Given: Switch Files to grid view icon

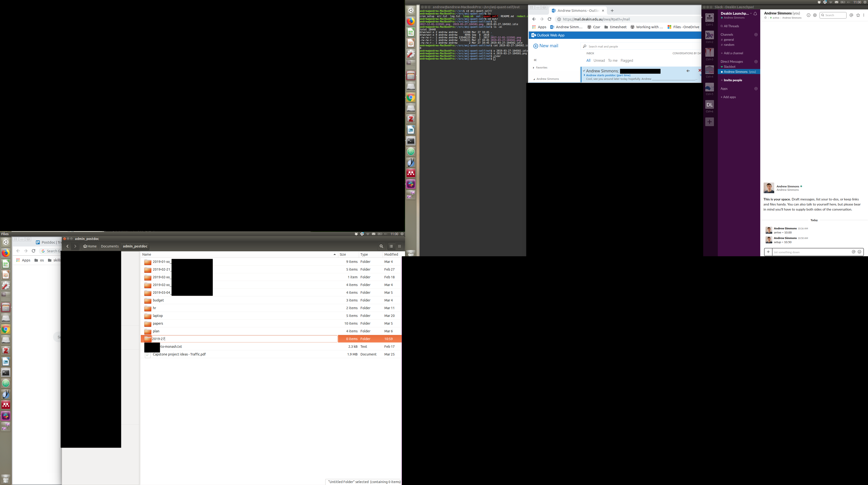Looking at the screenshot, I should (x=400, y=246).
